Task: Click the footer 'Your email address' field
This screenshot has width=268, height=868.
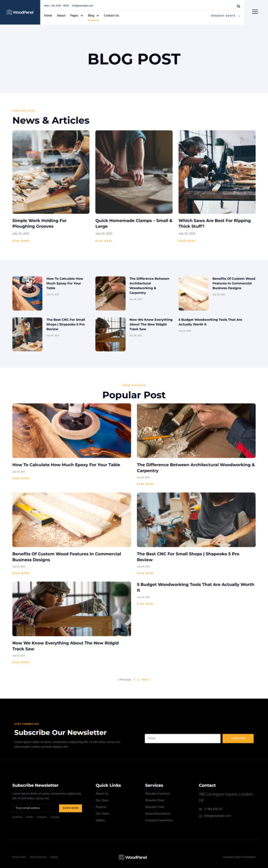Action: 36,808
